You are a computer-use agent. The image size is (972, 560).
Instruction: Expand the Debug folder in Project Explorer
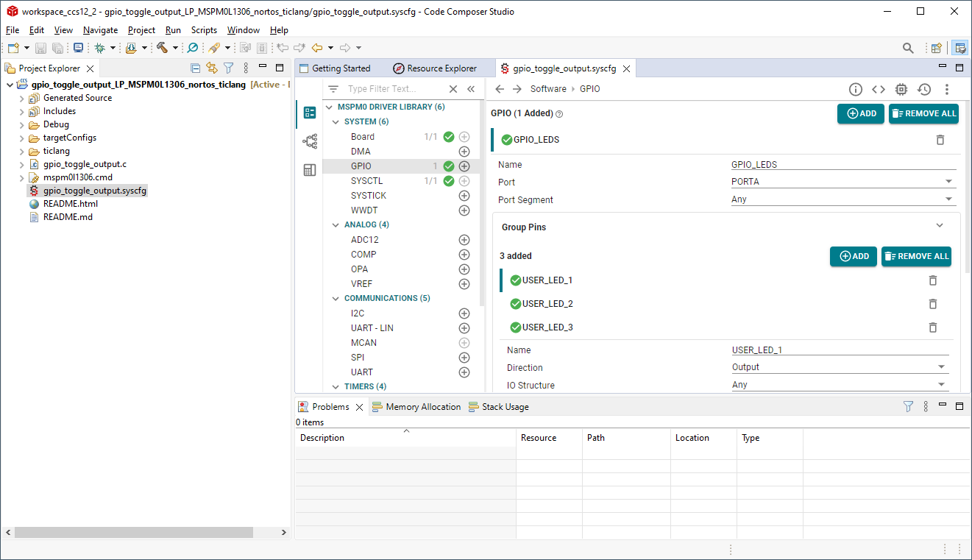pyautogui.click(x=21, y=124)
